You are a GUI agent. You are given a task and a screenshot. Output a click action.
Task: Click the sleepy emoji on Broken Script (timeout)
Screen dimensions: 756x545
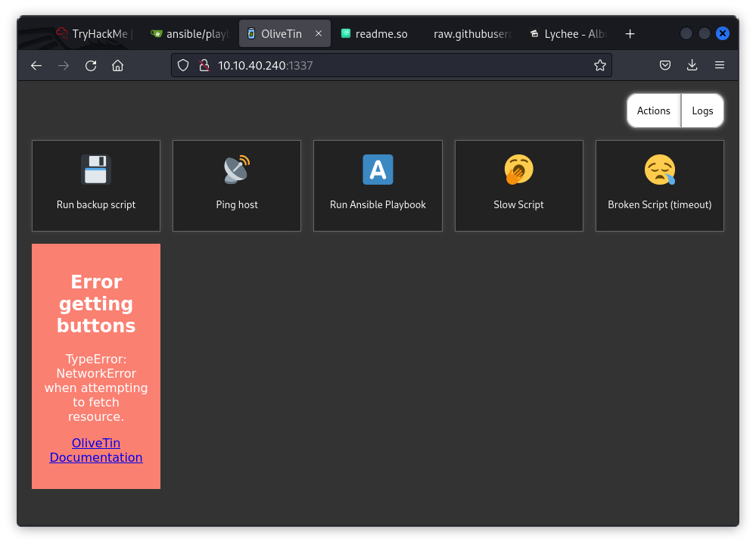[659, 169]
